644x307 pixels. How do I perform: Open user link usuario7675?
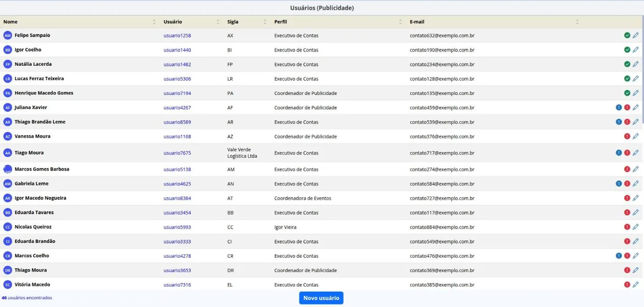177,153
